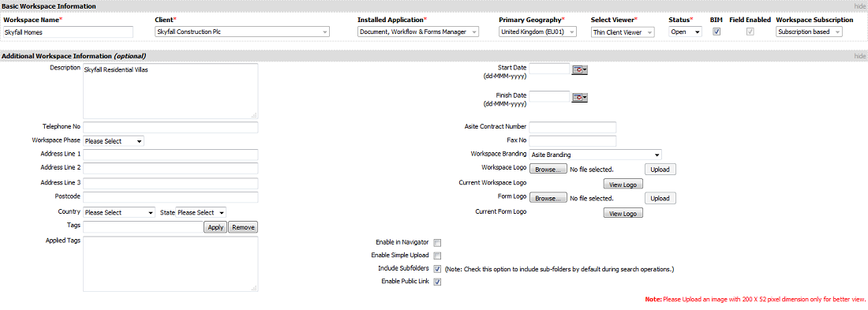
Task: Focus the Postcode input
Action: 170,198
